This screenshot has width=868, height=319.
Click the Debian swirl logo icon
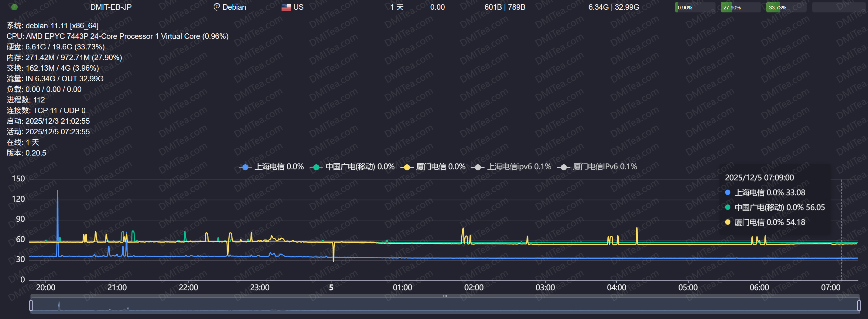[217, 7]
